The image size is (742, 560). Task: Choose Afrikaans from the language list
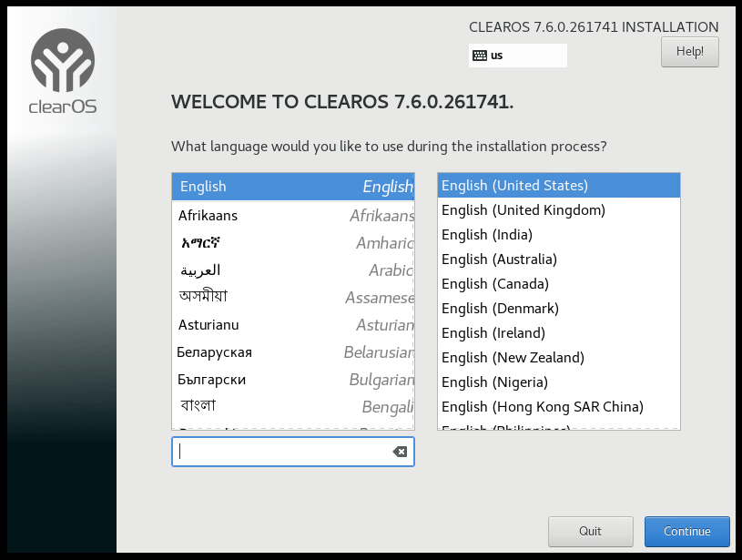pyautogui.click(x=292, y=216)
